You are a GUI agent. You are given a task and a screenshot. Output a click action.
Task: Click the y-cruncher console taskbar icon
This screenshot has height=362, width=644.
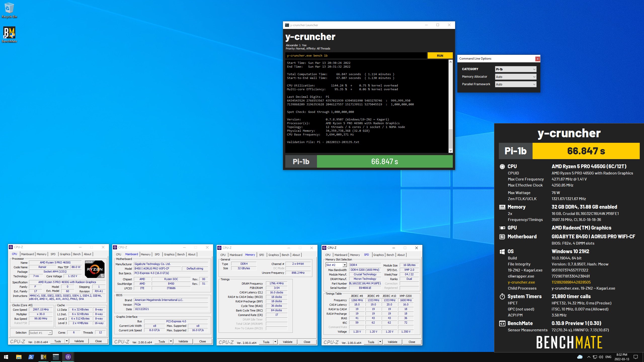coord(56,357)
